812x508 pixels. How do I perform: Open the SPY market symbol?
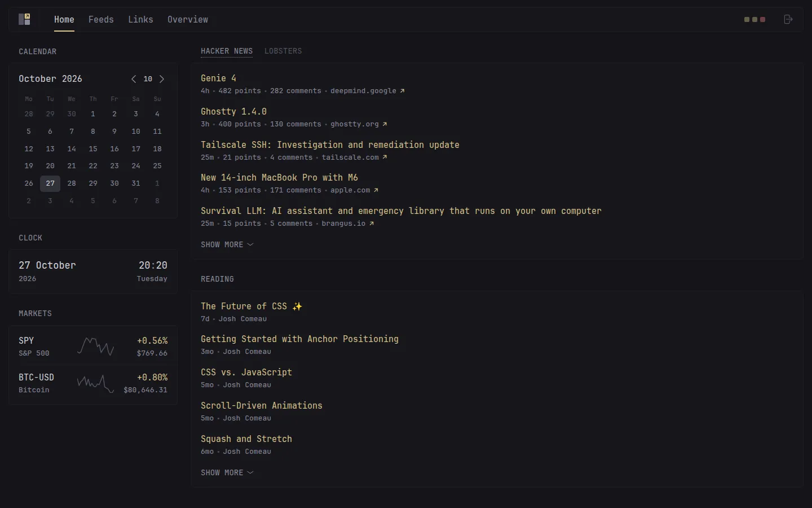(27, 341)
